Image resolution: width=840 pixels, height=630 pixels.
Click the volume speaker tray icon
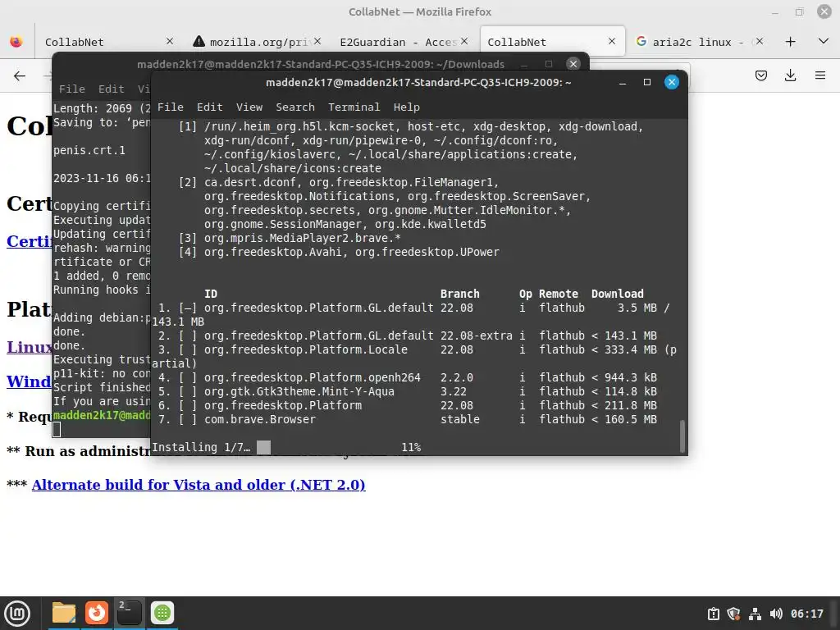(x=776, y=614)
